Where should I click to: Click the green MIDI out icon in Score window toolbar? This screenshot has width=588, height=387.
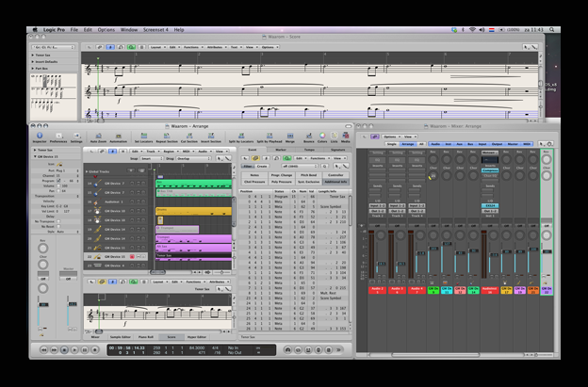[x=131, y=47]
